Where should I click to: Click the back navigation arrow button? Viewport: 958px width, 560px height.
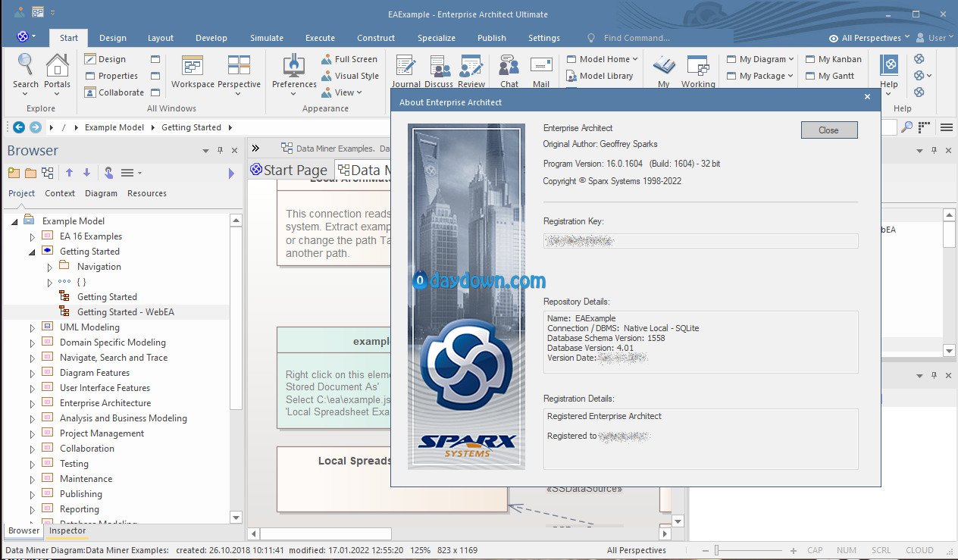tap(19, 127)
